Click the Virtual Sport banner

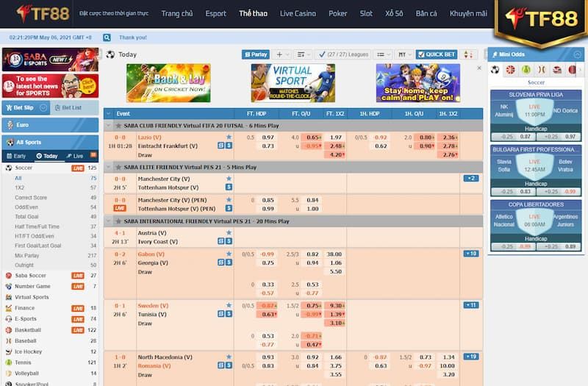(293, 83)
